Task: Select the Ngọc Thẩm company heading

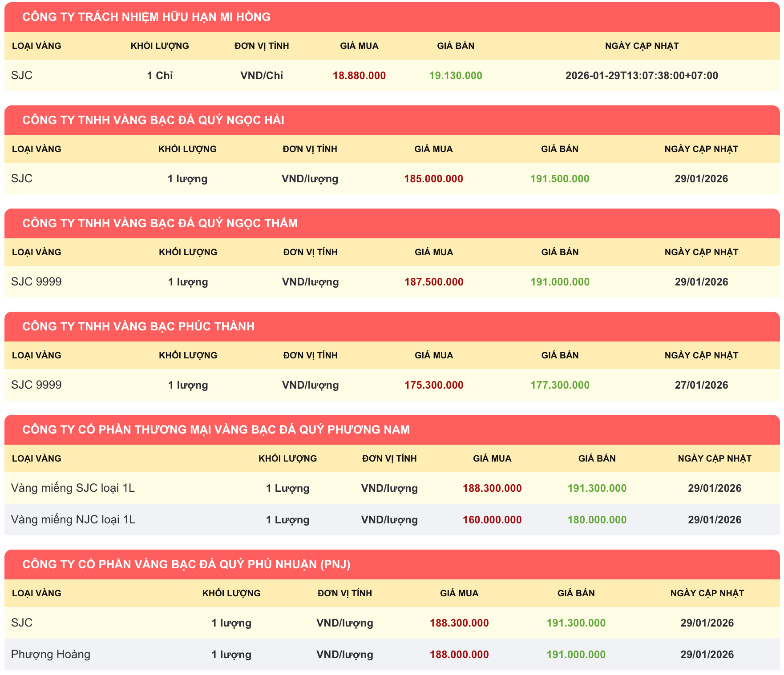Action: point(160,223)
